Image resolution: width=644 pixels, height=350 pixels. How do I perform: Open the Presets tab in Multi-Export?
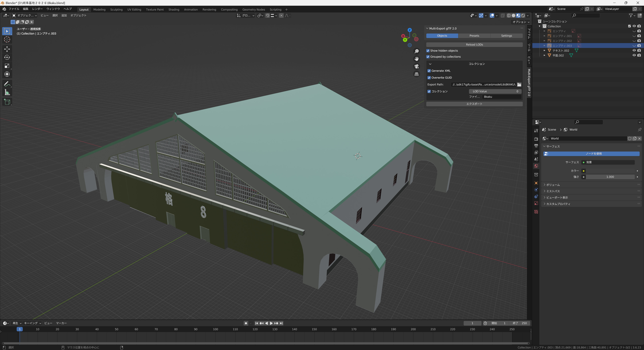(474, 36)
